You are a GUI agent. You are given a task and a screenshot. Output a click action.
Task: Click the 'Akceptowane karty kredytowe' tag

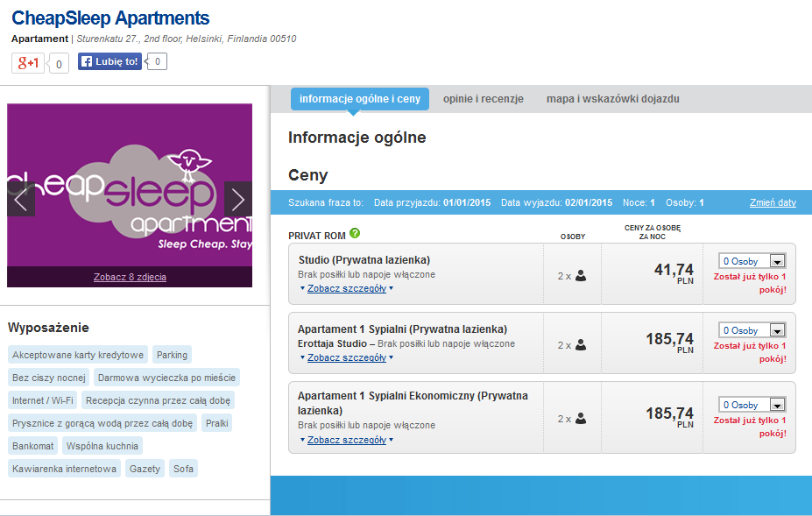pyautogui.click(x=78, y=355)
